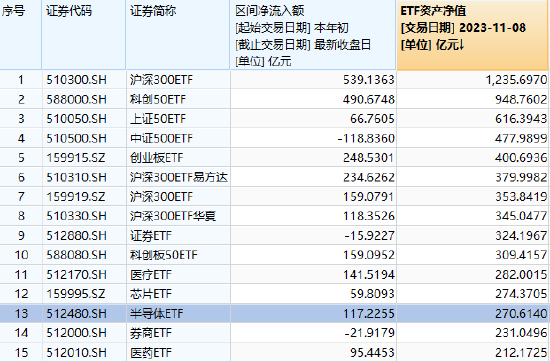Click net inflow value 118.3526
This screenshot has width=550, height=362.
369,216
